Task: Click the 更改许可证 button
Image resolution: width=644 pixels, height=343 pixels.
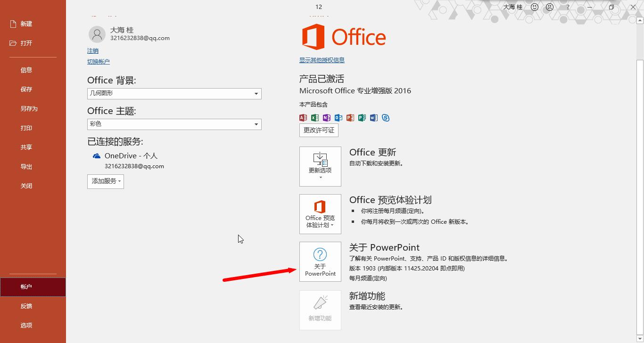Action: tap(319, 130)
